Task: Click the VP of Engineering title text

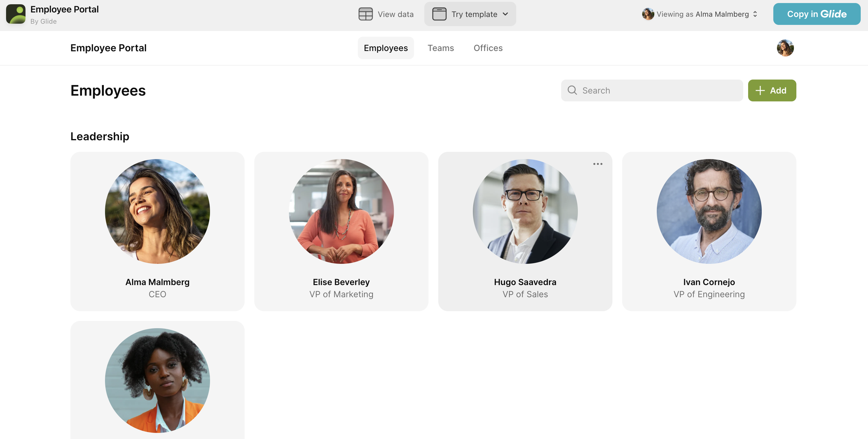Action: point(709,294)
